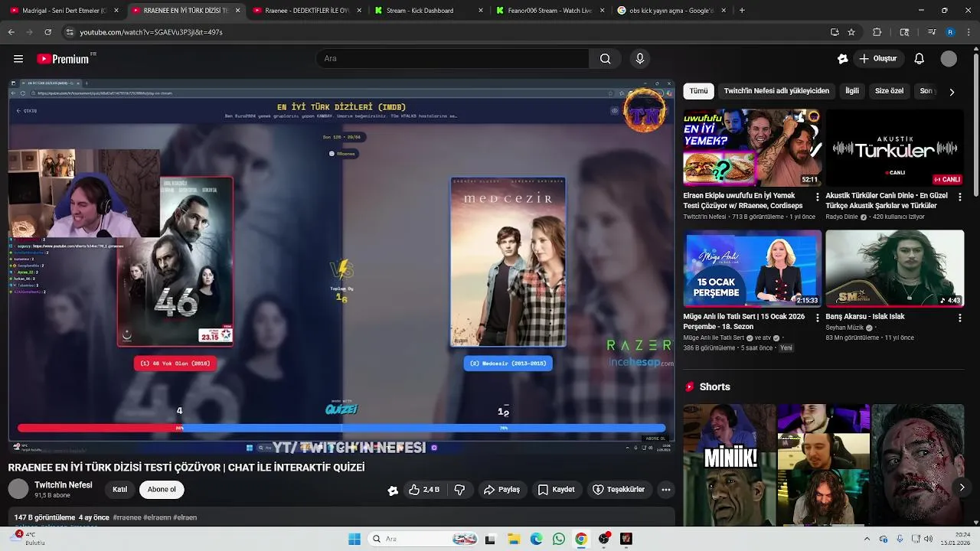Click Paylaş share button

click(501, 490)
